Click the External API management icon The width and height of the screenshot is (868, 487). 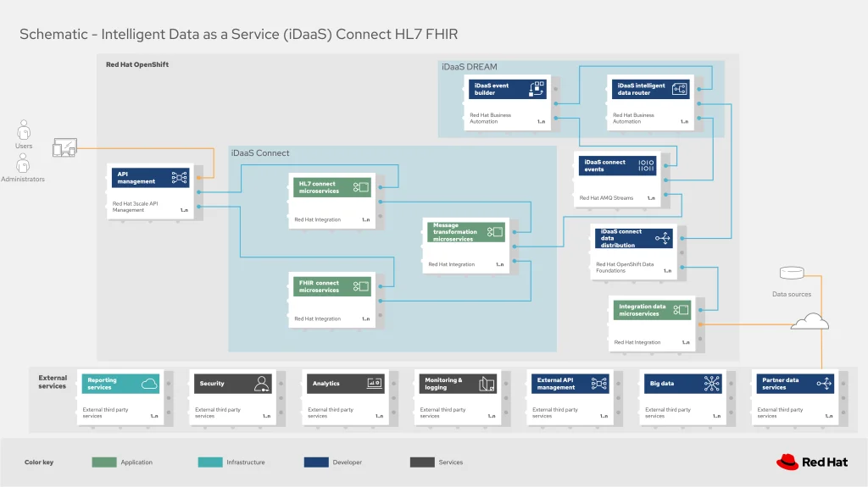(x=599, y=384)
